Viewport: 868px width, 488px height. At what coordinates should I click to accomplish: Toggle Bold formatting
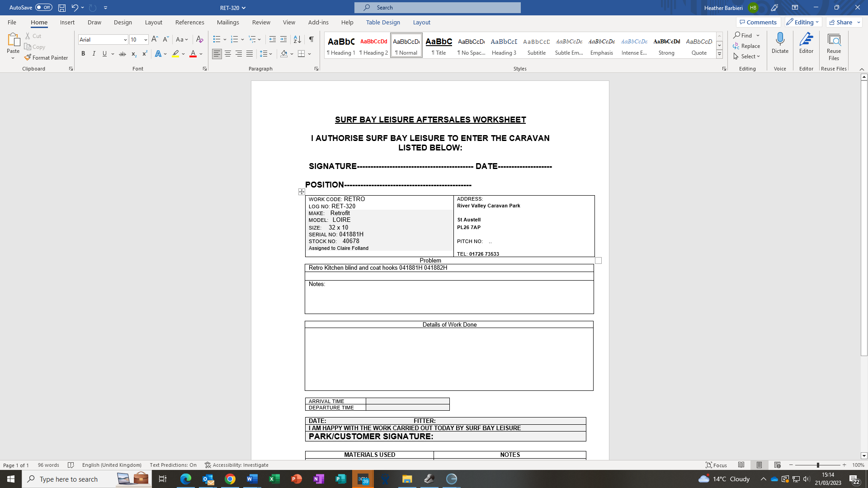click(83, 54)
